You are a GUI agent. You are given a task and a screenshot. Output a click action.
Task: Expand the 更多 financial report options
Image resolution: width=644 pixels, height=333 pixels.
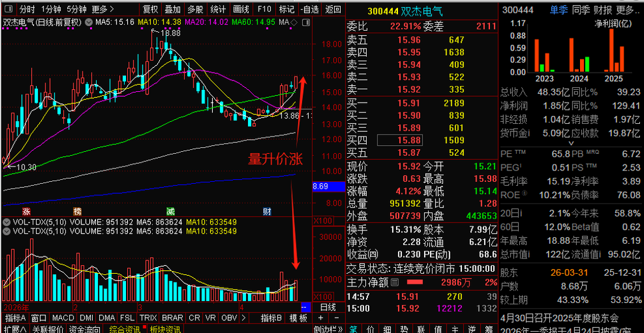627,10
